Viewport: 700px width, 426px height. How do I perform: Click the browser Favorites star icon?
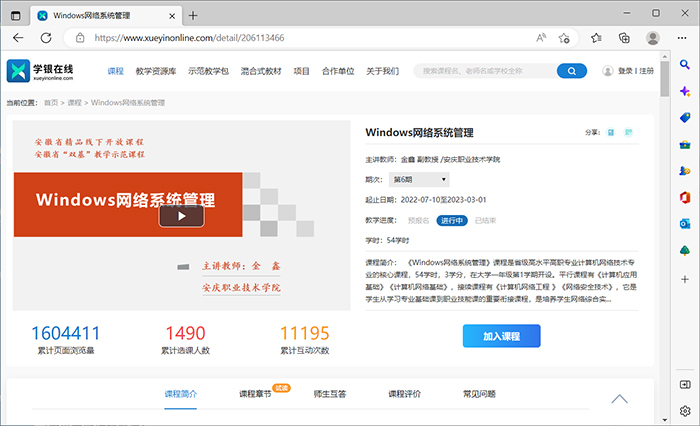click(x=596, y=38)
